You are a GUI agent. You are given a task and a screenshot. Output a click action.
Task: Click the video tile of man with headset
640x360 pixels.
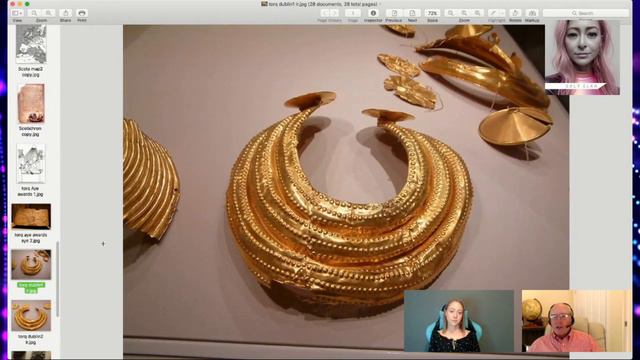click(576, 321)
